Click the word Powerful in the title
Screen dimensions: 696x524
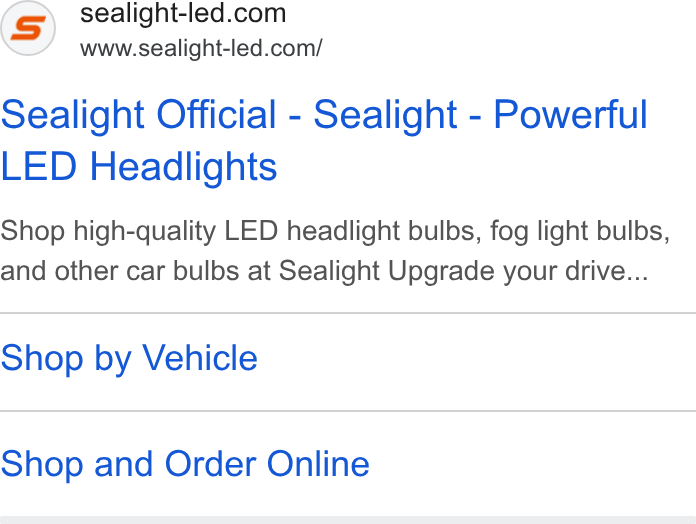(x=570, y=114)
